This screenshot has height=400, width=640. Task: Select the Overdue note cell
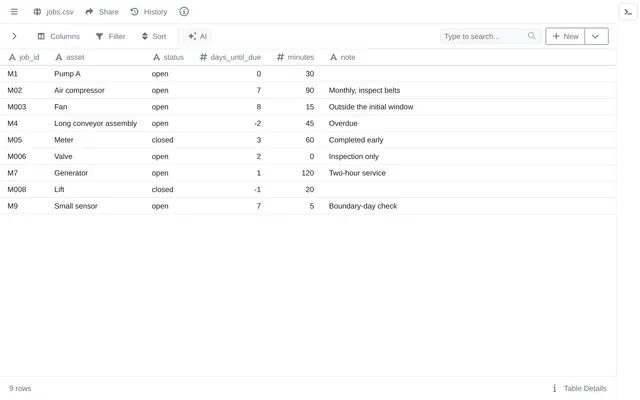coord(343,123)
